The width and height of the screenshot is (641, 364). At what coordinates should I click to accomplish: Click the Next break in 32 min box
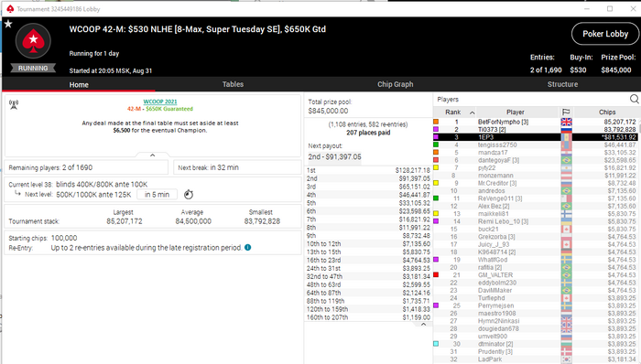click(x=237, y=167)
